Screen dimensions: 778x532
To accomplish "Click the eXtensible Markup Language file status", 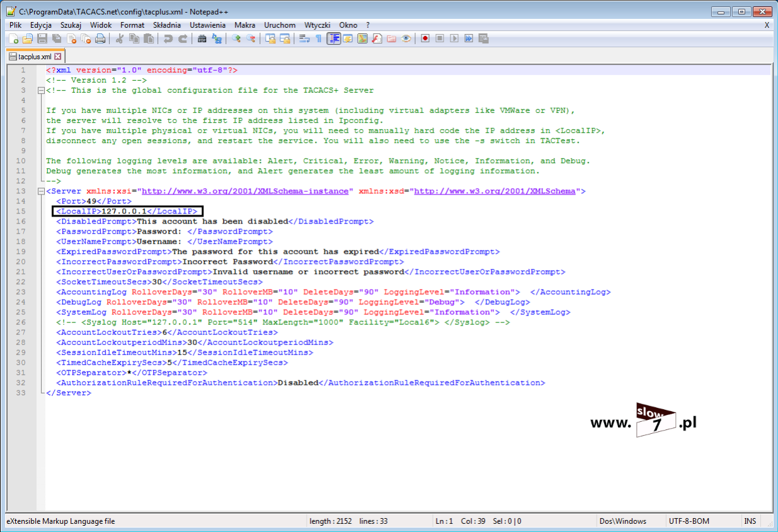I will pos(60,521).
